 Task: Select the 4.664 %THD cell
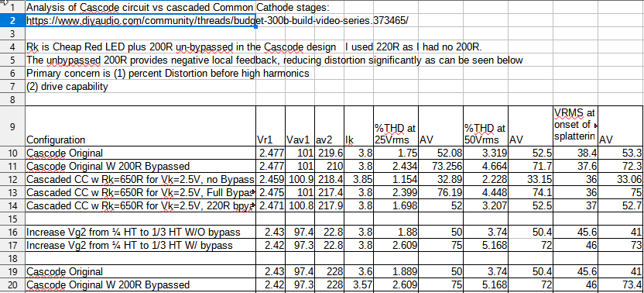point(485,166)
